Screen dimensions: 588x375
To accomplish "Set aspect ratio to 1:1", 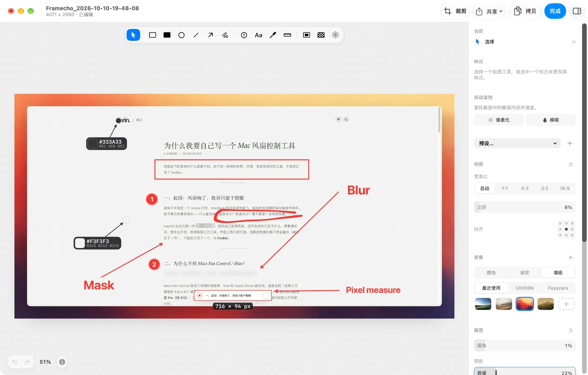I will tap(505, 188).
